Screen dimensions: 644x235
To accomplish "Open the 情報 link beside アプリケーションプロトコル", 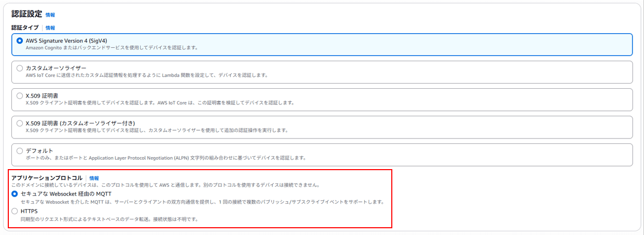I will tap(94, 178).
